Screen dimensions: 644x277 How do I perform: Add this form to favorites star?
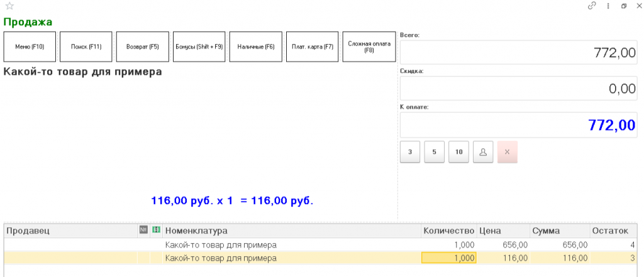click(x=9, y=6)
